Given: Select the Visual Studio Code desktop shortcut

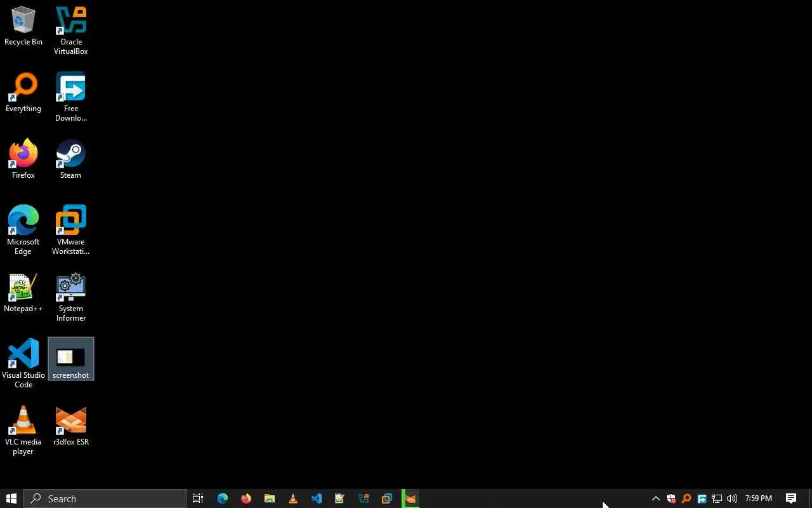Looking at the screenshot, I should click(x=23, y=364).
